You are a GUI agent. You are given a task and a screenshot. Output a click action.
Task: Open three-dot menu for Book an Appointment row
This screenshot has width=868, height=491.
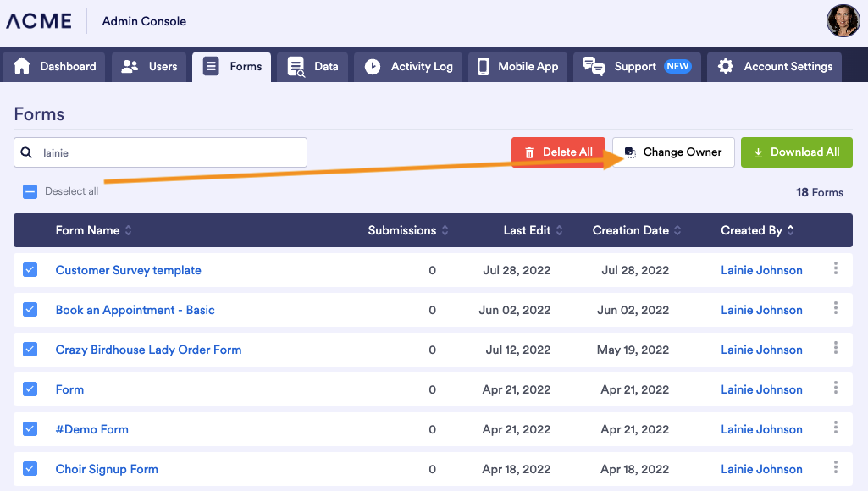coord(835,308)
